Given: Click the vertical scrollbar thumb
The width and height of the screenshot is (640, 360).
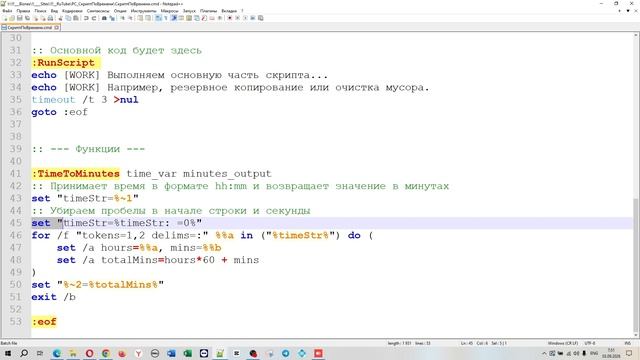Looking at the screenshot, I should 636,265.
